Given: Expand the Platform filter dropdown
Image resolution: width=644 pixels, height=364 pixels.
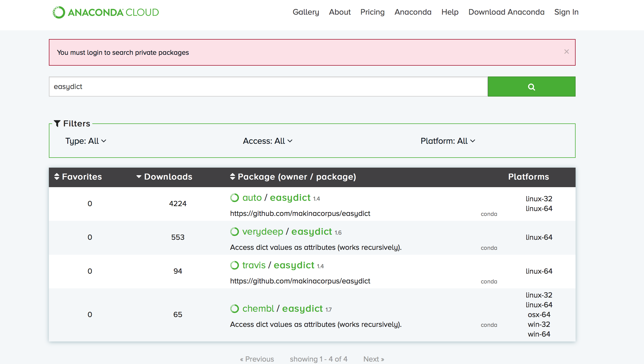Looking at the screenshot, I should pyautogui.click(x=448, y=141).
